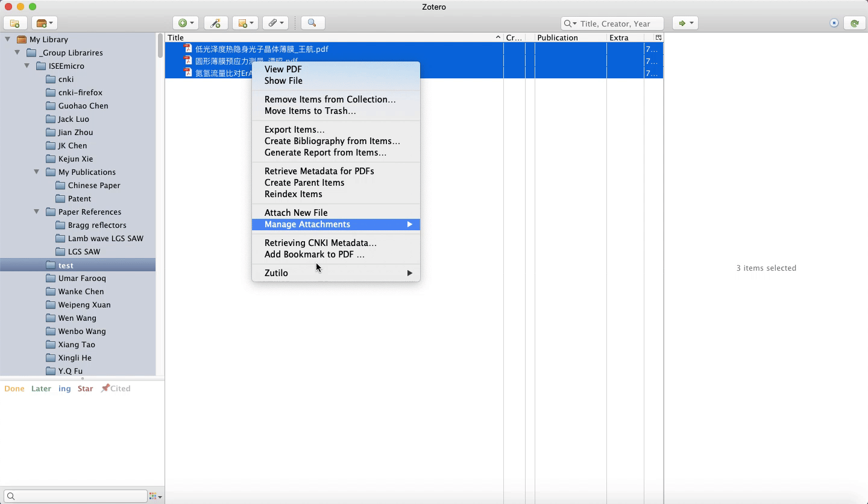Click the sync status circle icon
This screenshot has height=504, width=868.
click(x=834, y=23)
